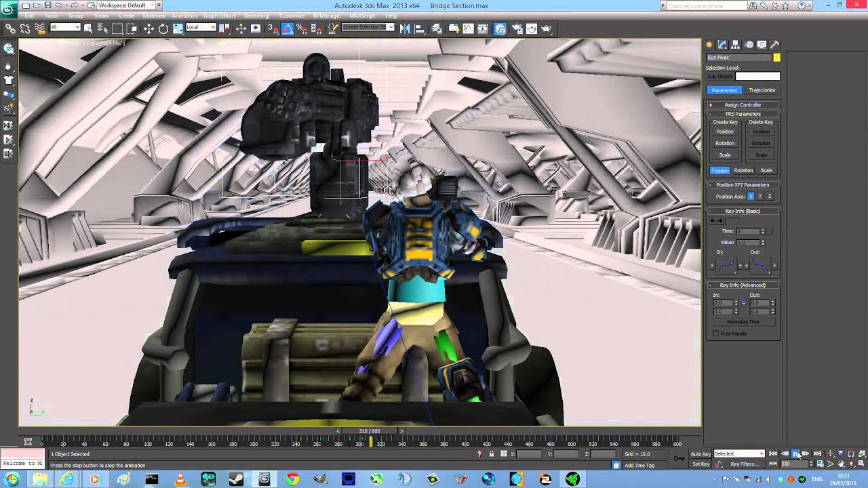Open the Render Setup teapot icon
This screenshot has width=868, height=488.
(517, 28)
